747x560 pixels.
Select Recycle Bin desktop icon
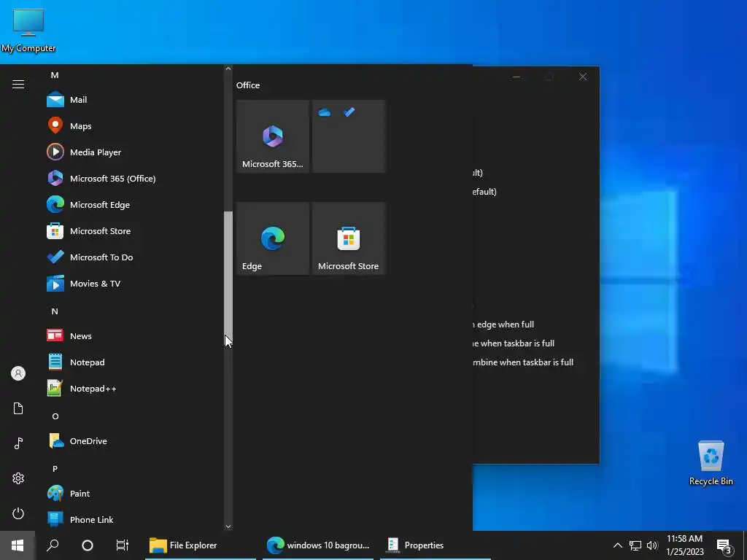coord(711,463)
